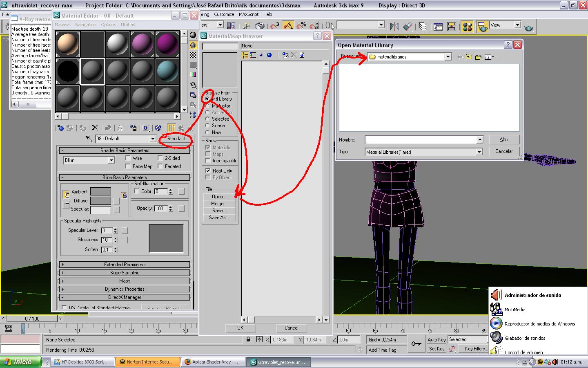Click View Large Icons sphere in Material/Map Browser
Screen dimensions: 588x368
tap(269, 55)
